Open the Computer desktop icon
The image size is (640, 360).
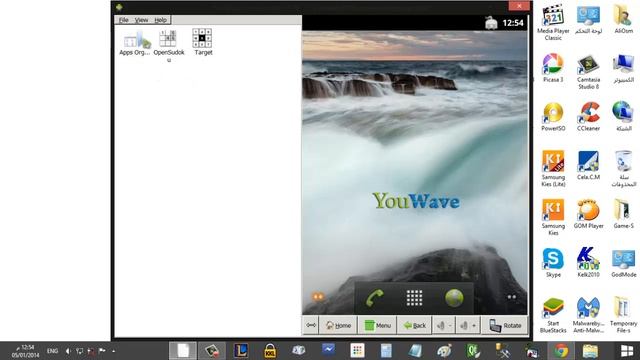click(x=623, y=68)
